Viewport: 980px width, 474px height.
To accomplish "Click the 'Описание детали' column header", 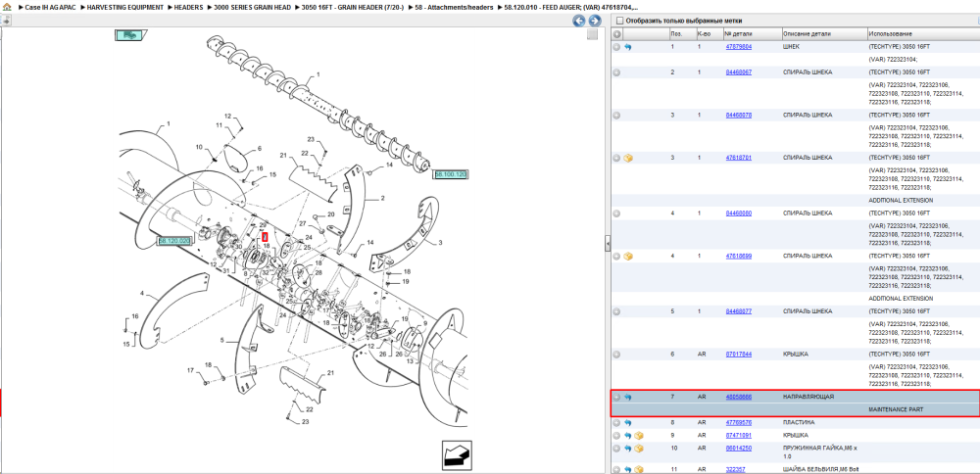I will pos(824,33).
